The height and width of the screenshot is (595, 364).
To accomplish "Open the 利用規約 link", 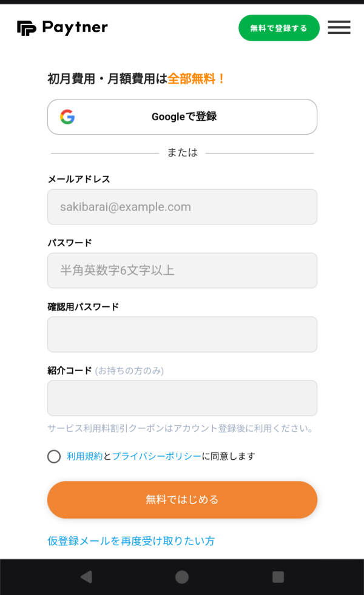I will (83, 456).
